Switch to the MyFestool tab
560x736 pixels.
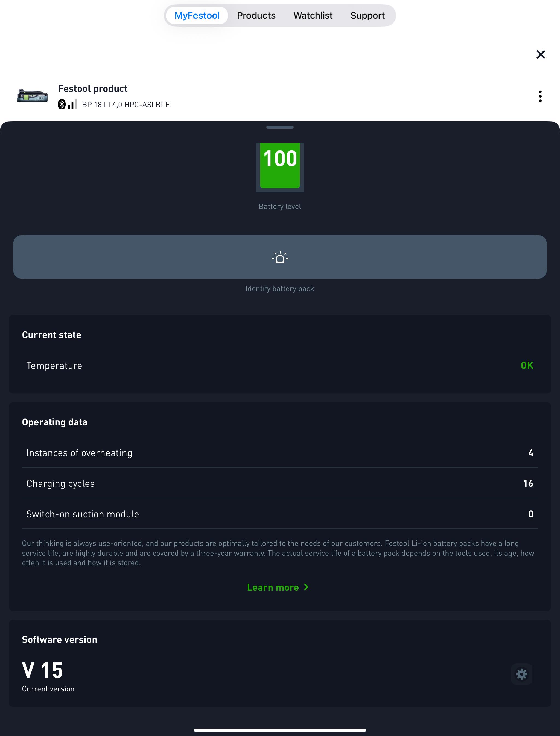pos(197,15)
